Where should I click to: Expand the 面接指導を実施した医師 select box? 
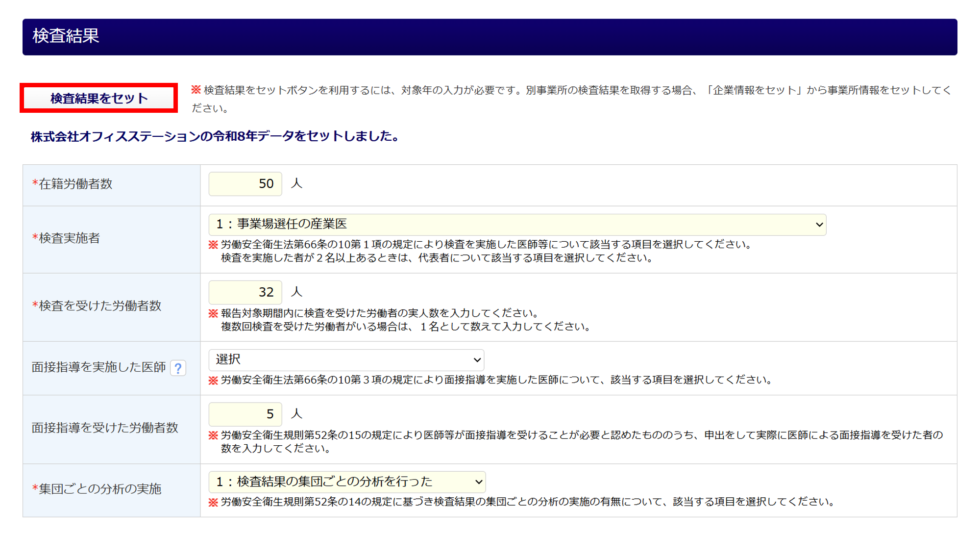point(346,360)
